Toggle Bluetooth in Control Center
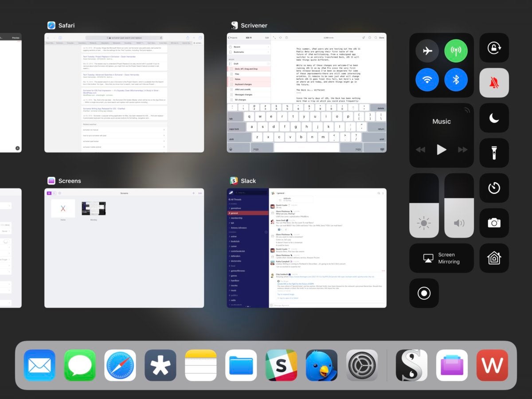This screenshot has height=399, width=532. [456, 80]
